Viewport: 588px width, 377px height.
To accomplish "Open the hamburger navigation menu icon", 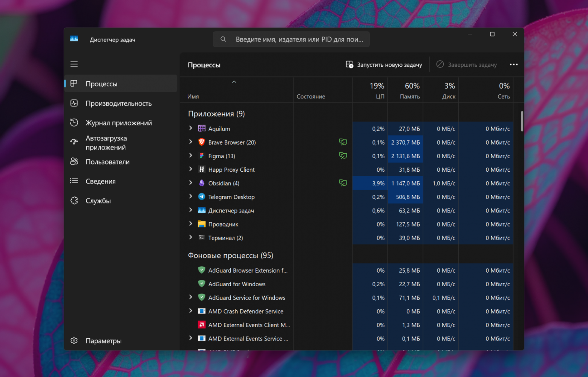I will (x=74, y=64).
